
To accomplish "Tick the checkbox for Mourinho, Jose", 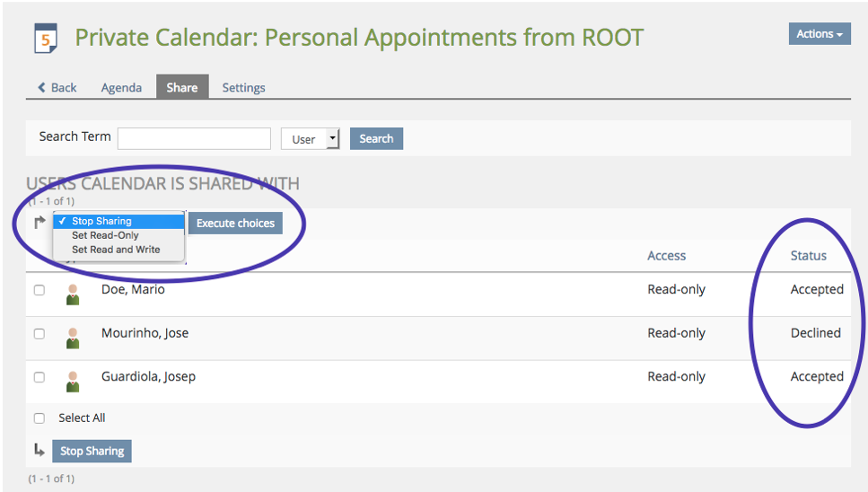I will 39,334.
